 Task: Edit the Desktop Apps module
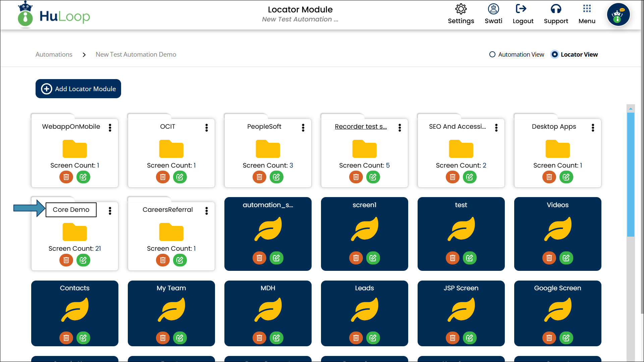pyautogui.click(x=566, y=177)
